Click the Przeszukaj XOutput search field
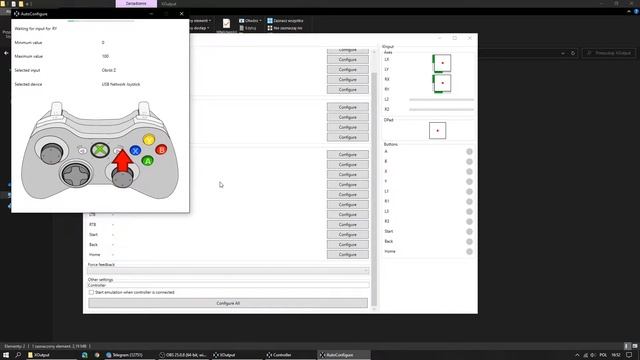Image resolution: width=640 pixels, height=360 pixels. pos(609,53)
